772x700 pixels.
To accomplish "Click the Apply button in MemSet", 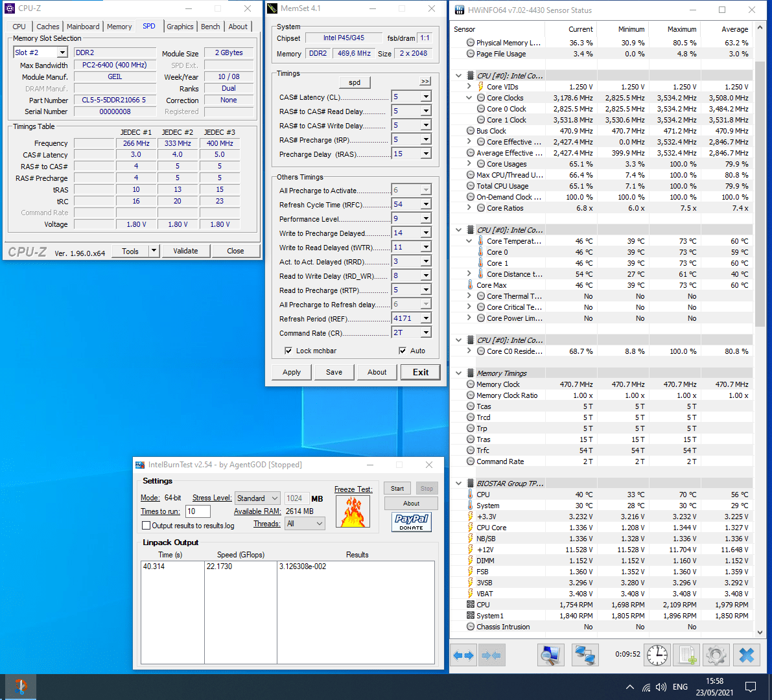I will click(292, 372).
